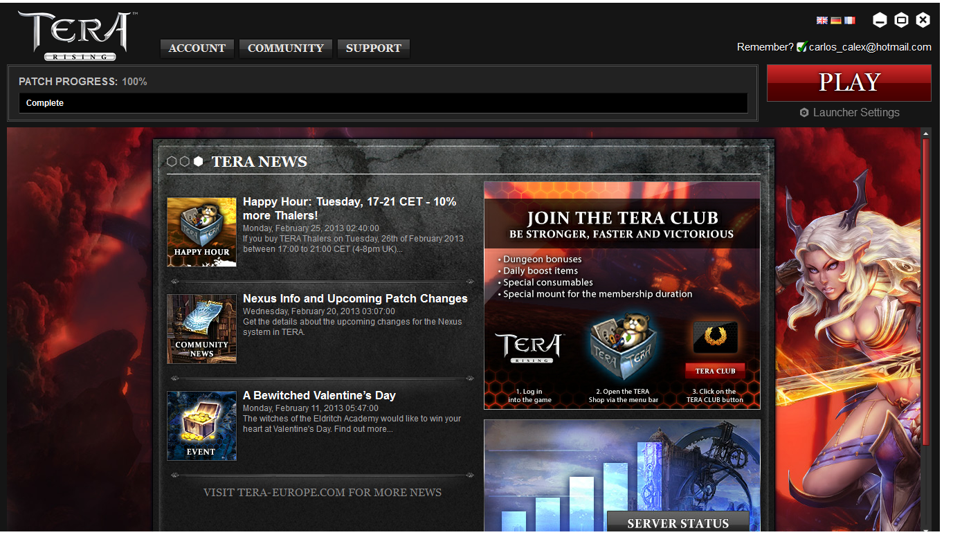The height and width of the screenshot is (555, 980).
Task: Select the first news page hexagon
Action: (172, 161)
